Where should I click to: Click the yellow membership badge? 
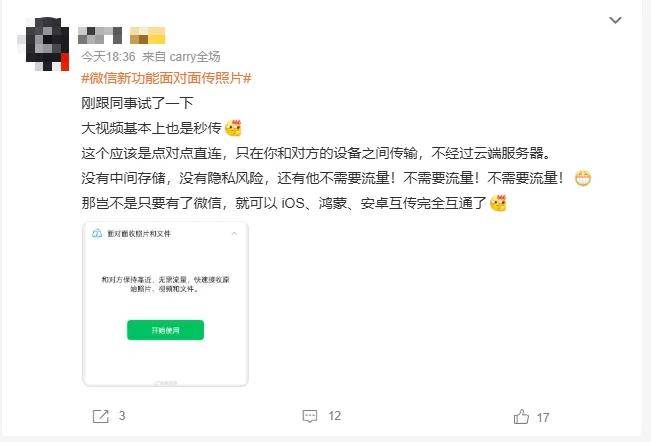click(147, 36)
